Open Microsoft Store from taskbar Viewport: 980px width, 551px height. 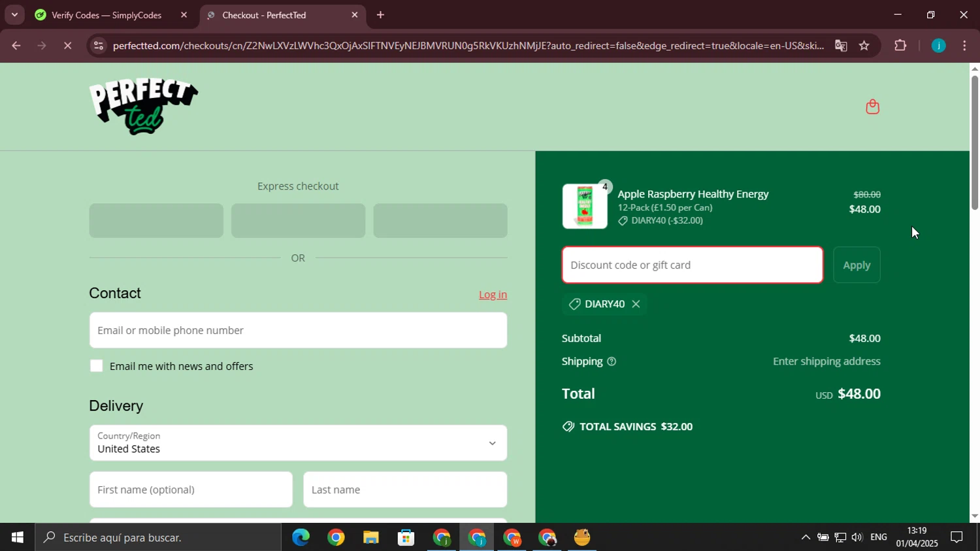(406, 537)
